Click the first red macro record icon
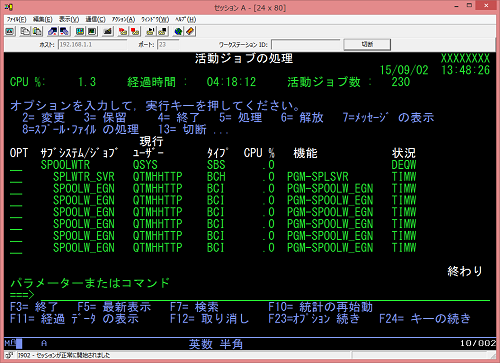Screen dimensions: 500x363 123,32
